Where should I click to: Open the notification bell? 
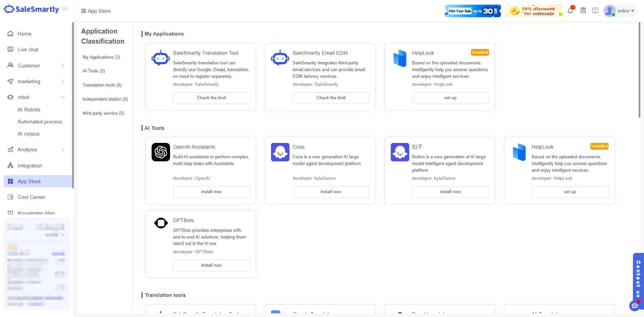570,11
